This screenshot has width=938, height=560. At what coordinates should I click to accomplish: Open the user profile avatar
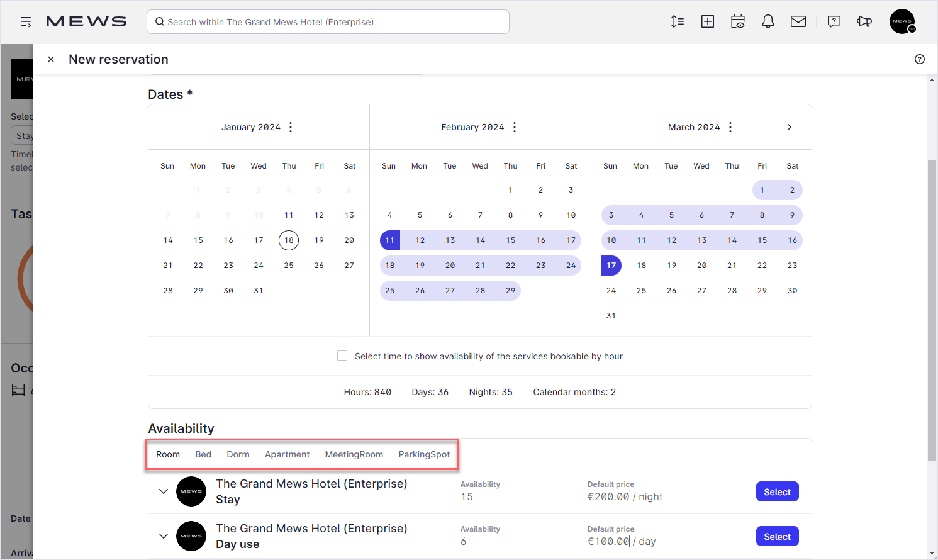click(902, 21)
